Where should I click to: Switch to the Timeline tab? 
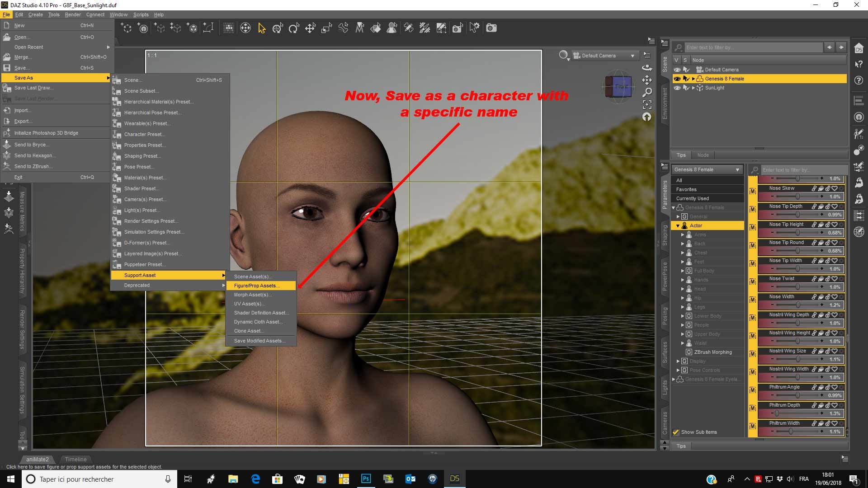coord(75,459)
